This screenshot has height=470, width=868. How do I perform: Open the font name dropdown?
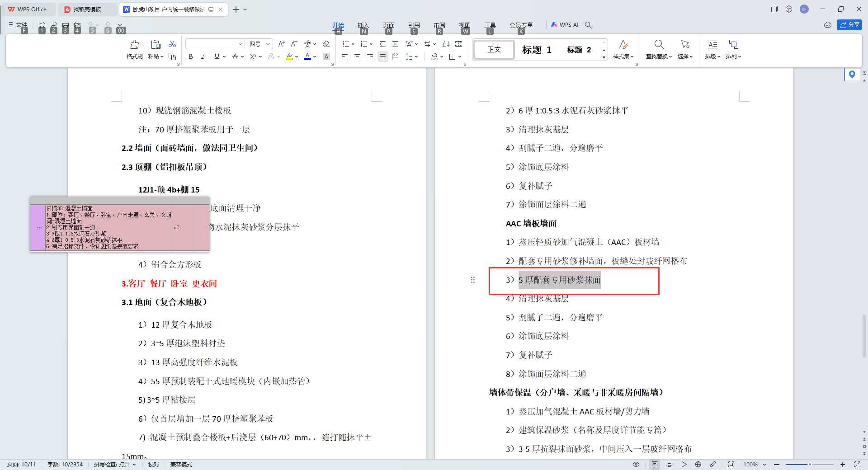[241, 44]
